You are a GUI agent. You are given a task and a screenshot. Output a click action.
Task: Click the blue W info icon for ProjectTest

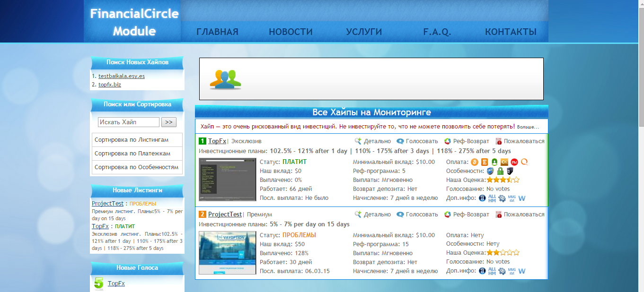click(522, 271)
